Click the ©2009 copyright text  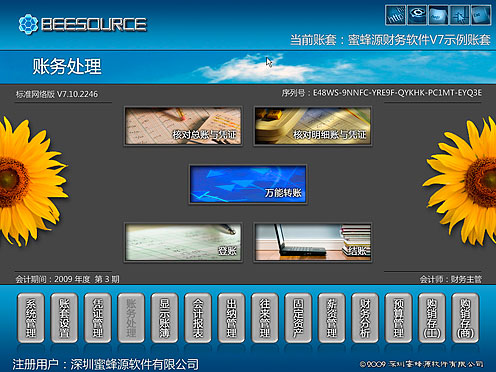coord(422,364)
